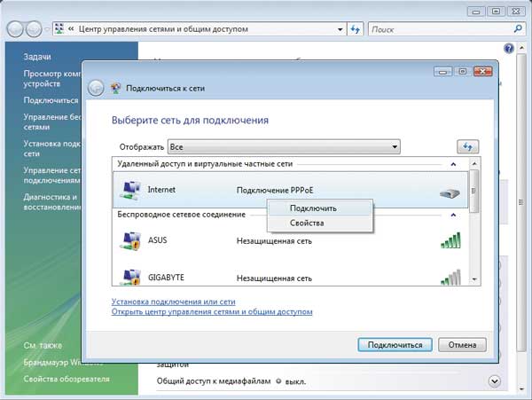Select the GIGABYTE wireless network icon

[129, 277]
